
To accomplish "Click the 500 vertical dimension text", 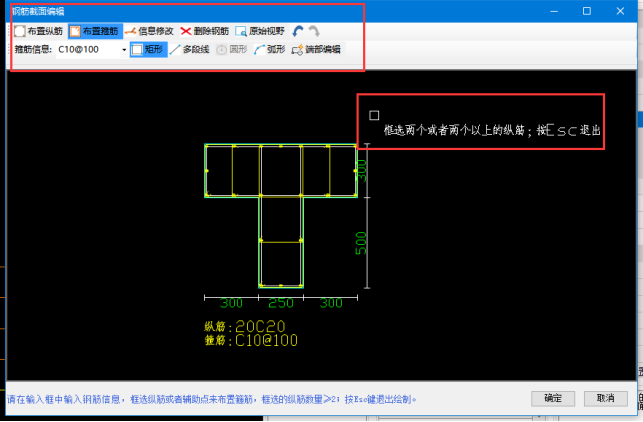I will coord(361,243).
